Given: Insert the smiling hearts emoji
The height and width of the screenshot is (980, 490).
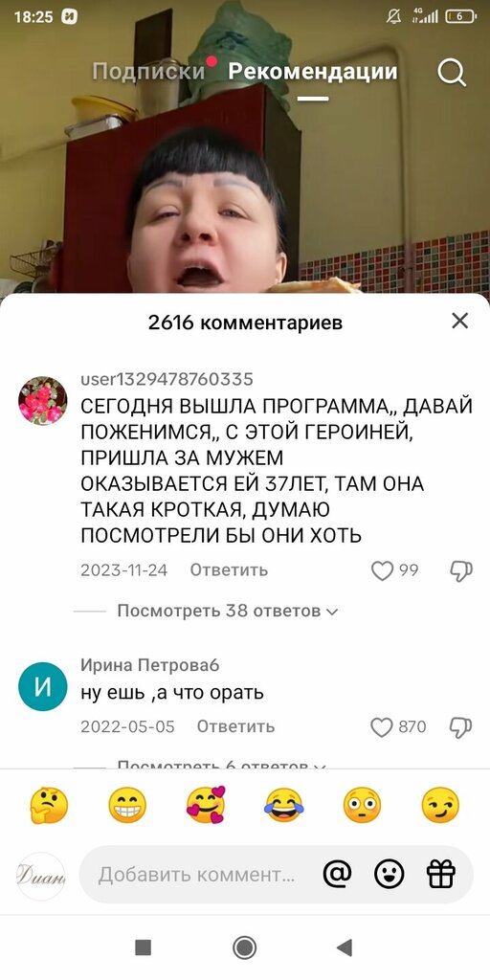Looking at the screenshot, I should [206, 805].
